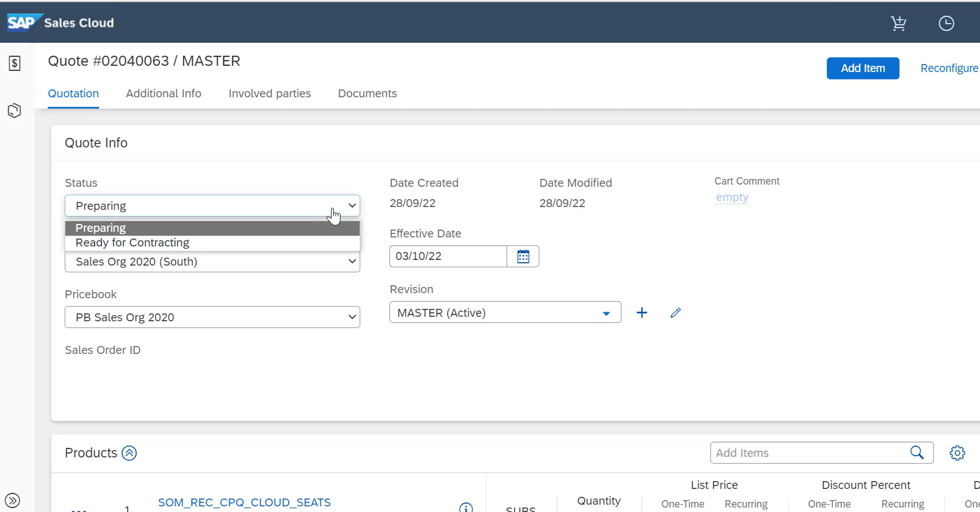
Task: Click the clock history icon
Action: (x=946, y=23)
